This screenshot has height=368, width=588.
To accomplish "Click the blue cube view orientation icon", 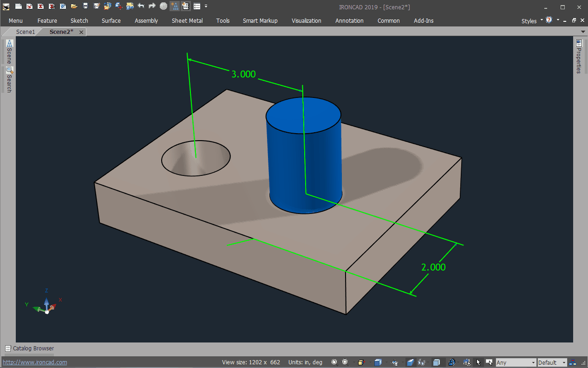I will pyautogui.click(x=378, y=362).
